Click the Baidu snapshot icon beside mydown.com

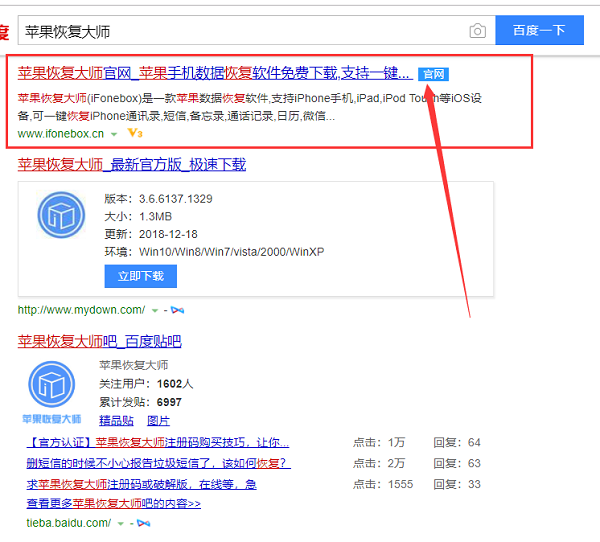pyautogui.click(x=177, y=310)
